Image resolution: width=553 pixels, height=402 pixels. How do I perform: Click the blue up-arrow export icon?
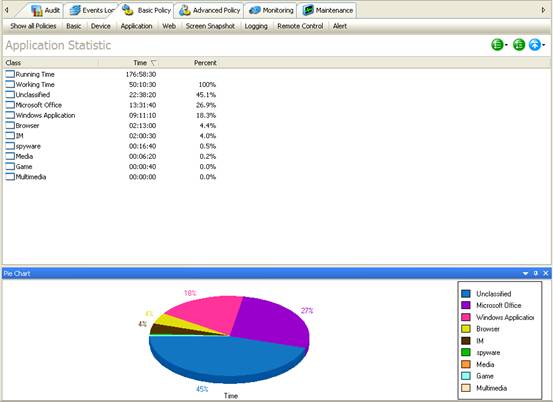click(535, 45)
